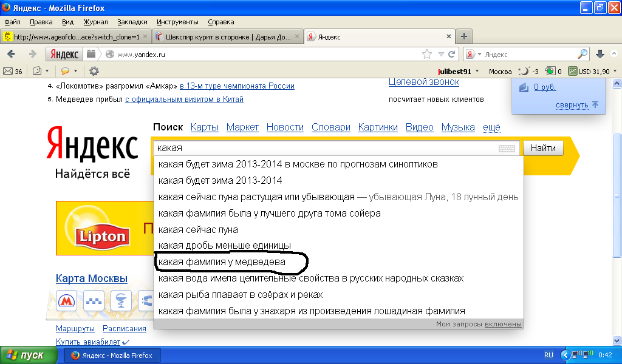The height and width of the screenshot is (364, 622).
Task: Select suggestion какая сейчас луна
Action: click(338, 229)
